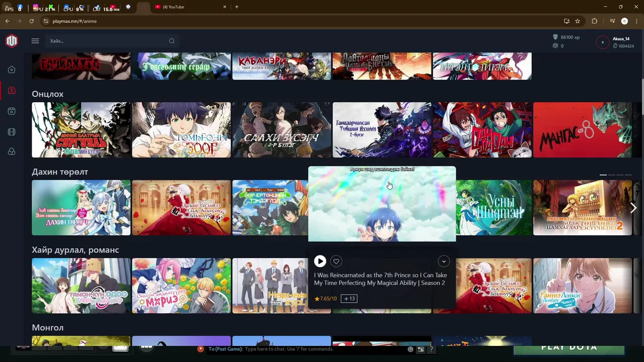Open the Мариэ thumbnail in romance row
644x362 pixels.
pos(181,286)
